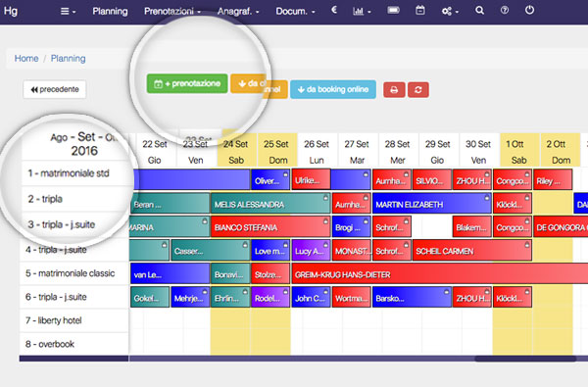Click the euro currency icon
Screen dimensions: 588x387
click(334, 10)
